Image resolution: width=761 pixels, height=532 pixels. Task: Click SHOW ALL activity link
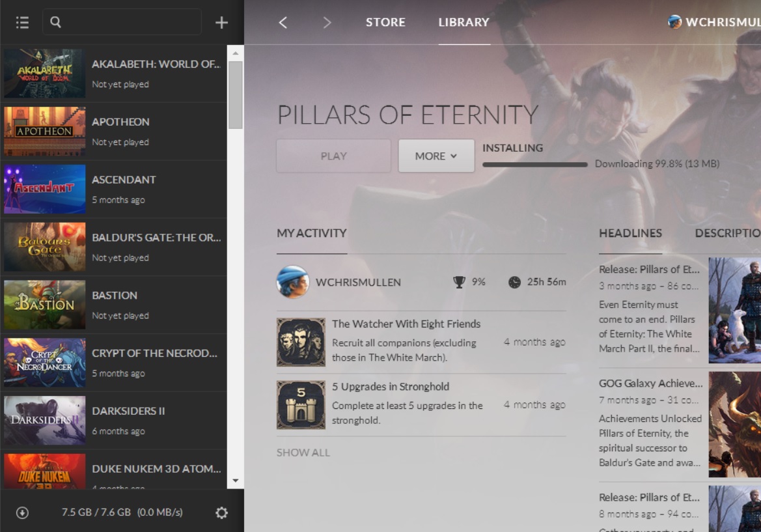click(x=303, y=453)
